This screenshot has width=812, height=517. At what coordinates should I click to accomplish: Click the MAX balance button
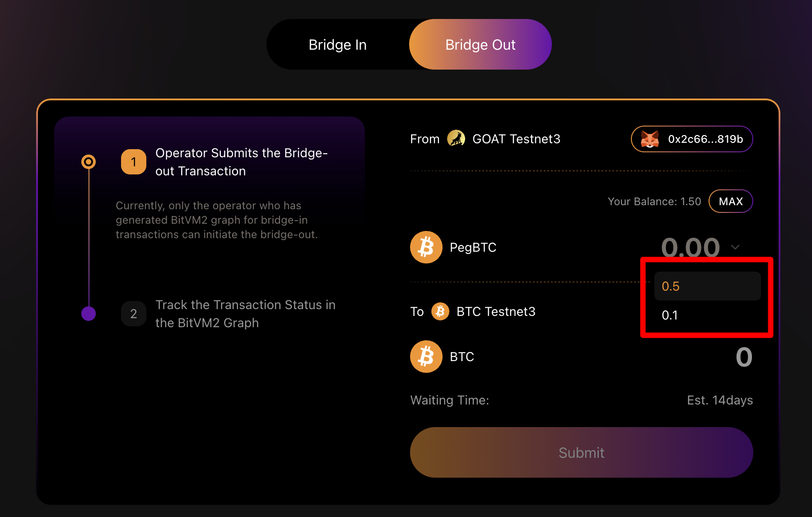point(731,201)
